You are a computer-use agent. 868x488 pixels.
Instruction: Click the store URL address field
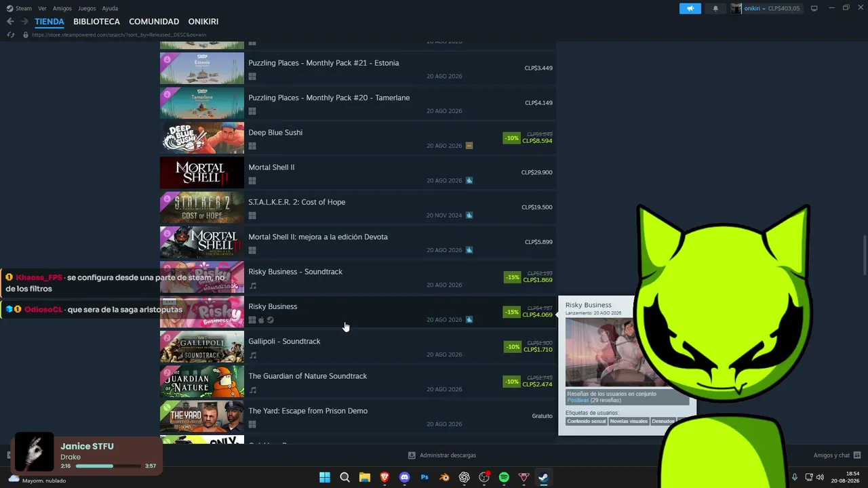click(119, 35)
